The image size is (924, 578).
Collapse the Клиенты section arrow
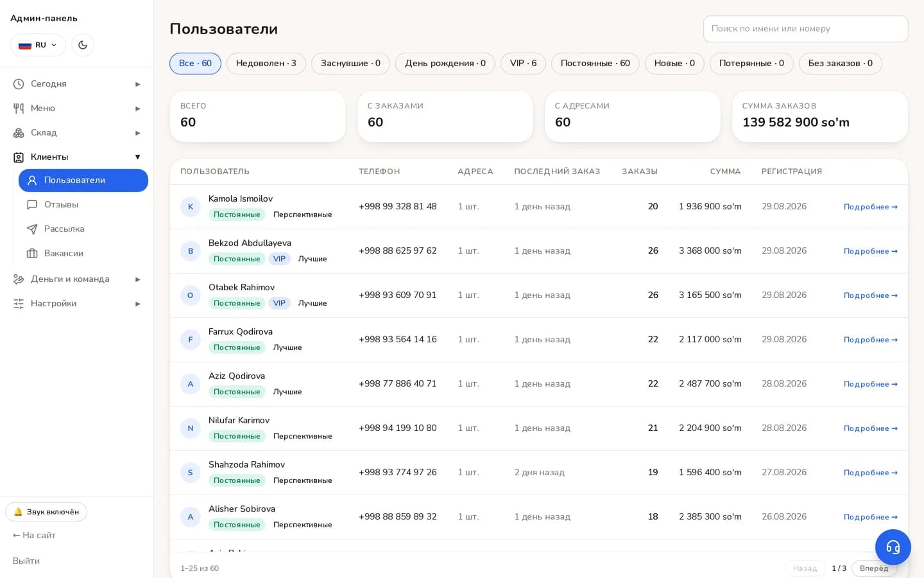tap(137, 157)
